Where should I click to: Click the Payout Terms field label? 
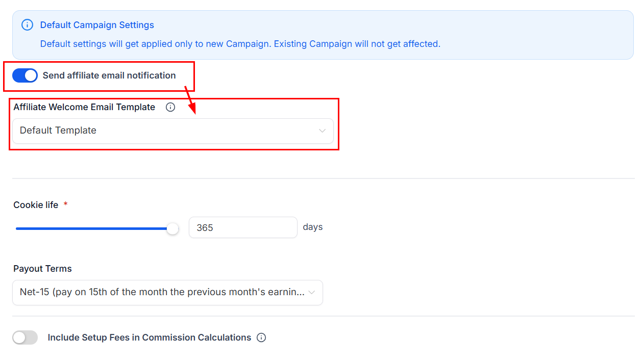click(x=42, y=269)
